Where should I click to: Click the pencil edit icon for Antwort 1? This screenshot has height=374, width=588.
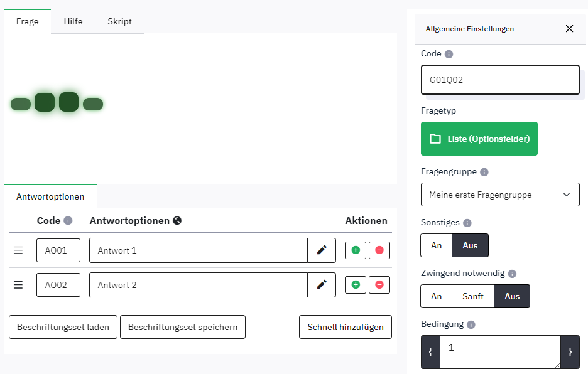click(x=322, y=250)
